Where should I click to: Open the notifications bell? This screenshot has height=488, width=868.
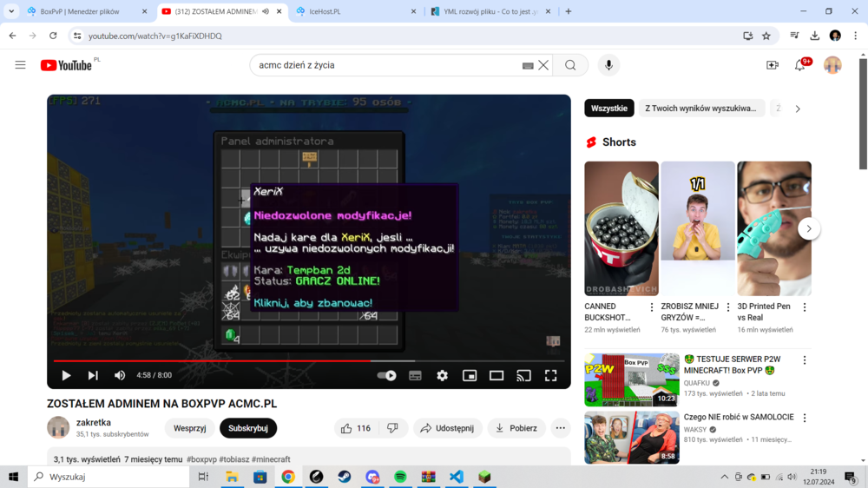tap(800, 65)
